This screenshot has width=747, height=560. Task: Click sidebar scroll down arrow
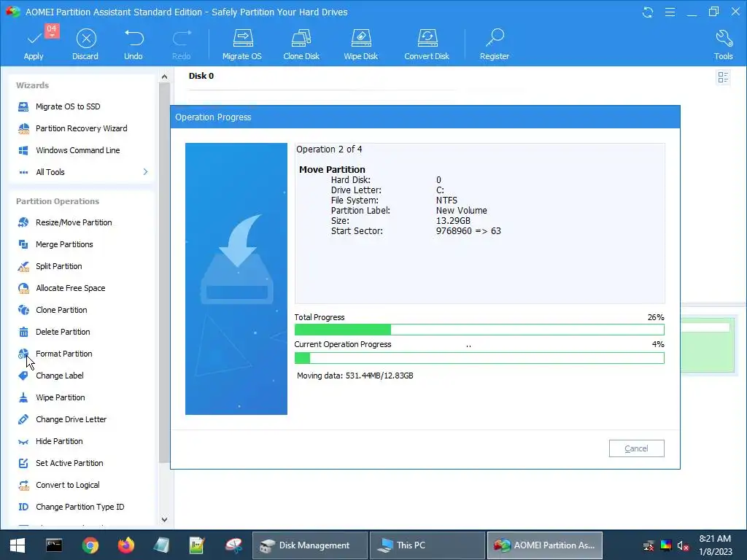tap(164, 519)
